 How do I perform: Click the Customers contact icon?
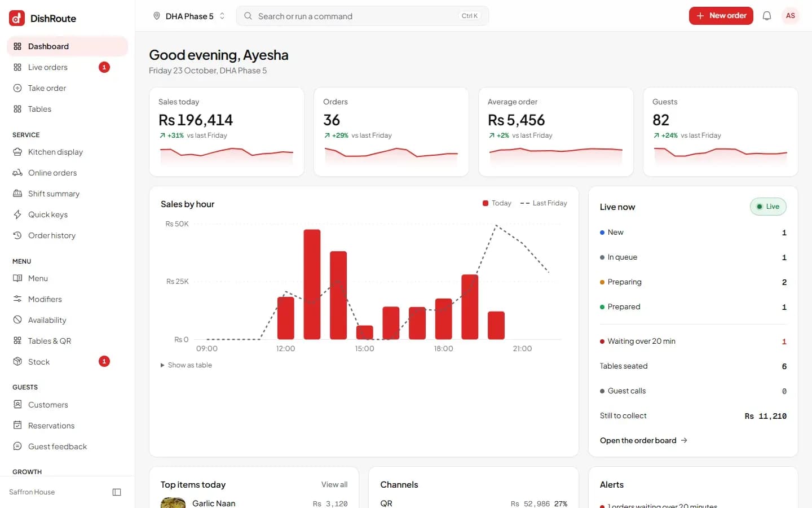17,405
